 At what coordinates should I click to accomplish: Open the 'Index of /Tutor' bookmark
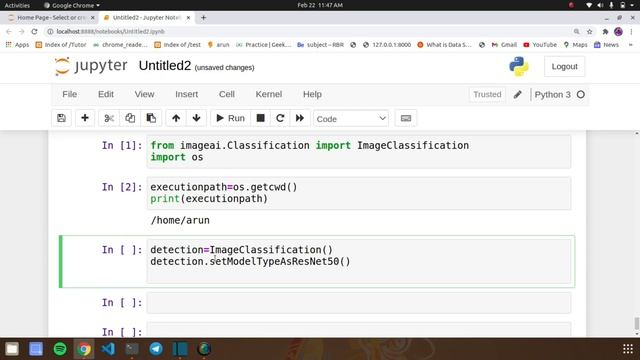60,45
